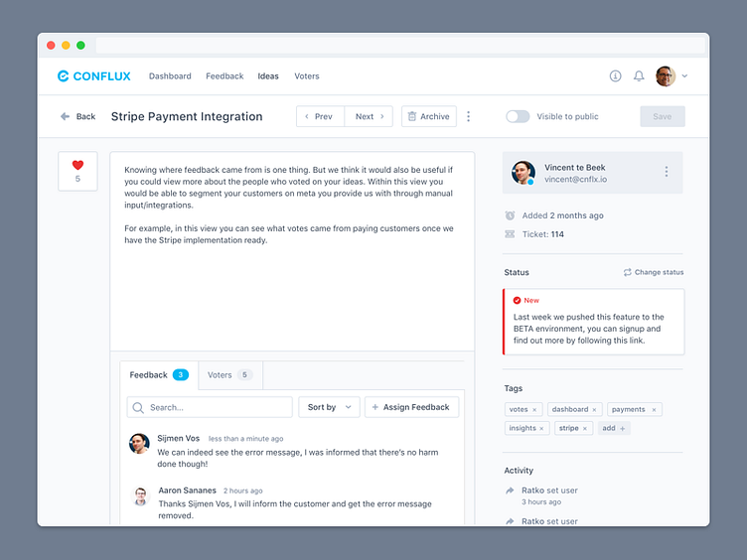Open the Sort by dropdown
747x560 pixels.
329,408
